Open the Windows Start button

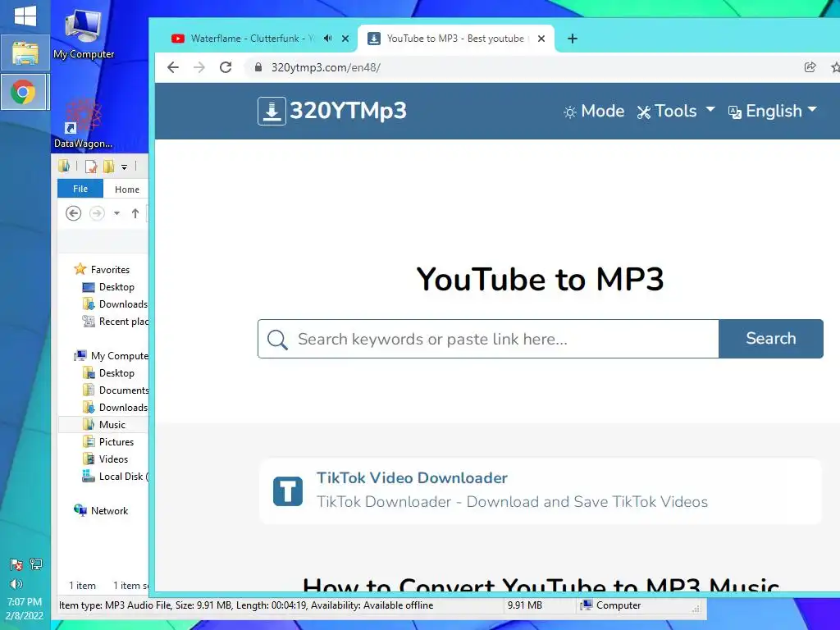coord(25,16)
